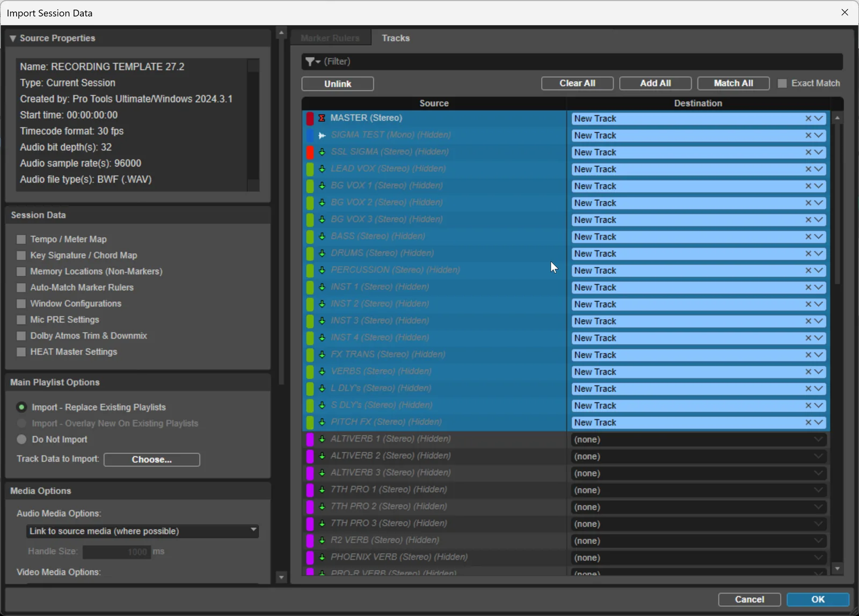
Task: Select Import - Replace Existing Playlists
Action: coord(21,407)
